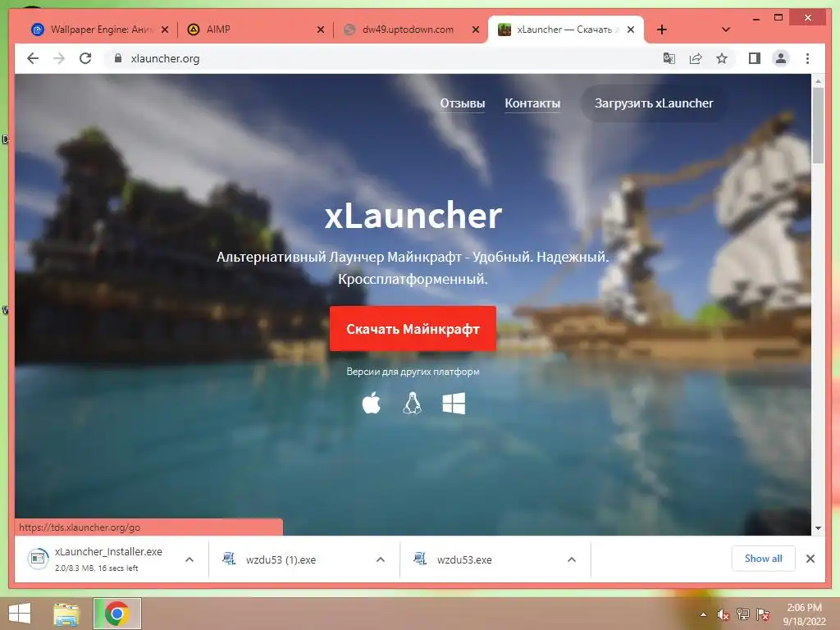Open the Контакты link
This screenshot has height=630, width=840.
(x=532, y=103)
